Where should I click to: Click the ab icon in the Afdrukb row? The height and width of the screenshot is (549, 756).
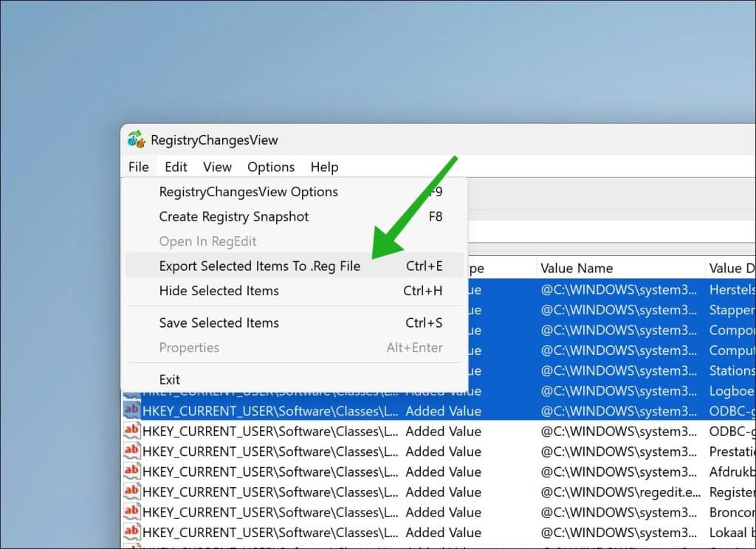point(131,471)
